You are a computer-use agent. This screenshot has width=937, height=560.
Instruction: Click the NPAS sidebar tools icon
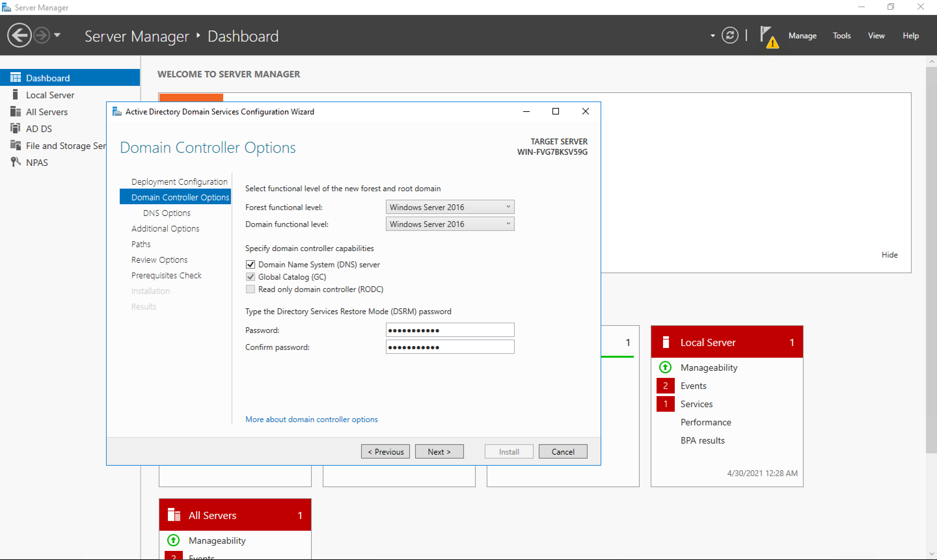(15, 162)
